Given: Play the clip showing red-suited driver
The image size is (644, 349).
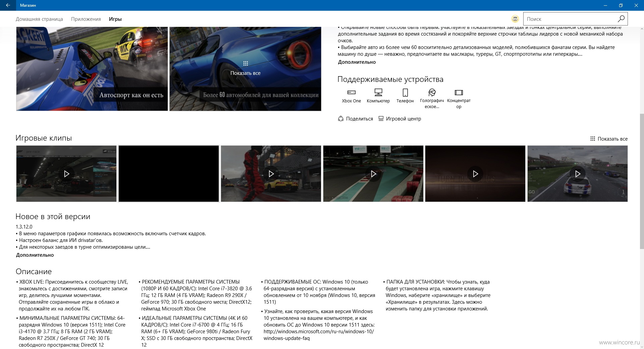Looking at the screenshot, I should point(271,173).
